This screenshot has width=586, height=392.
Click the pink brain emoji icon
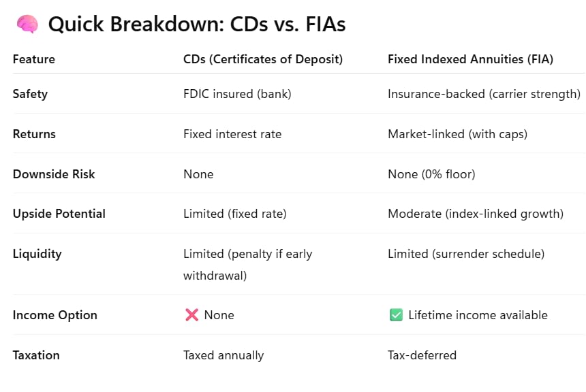click(x=27, y=24)
